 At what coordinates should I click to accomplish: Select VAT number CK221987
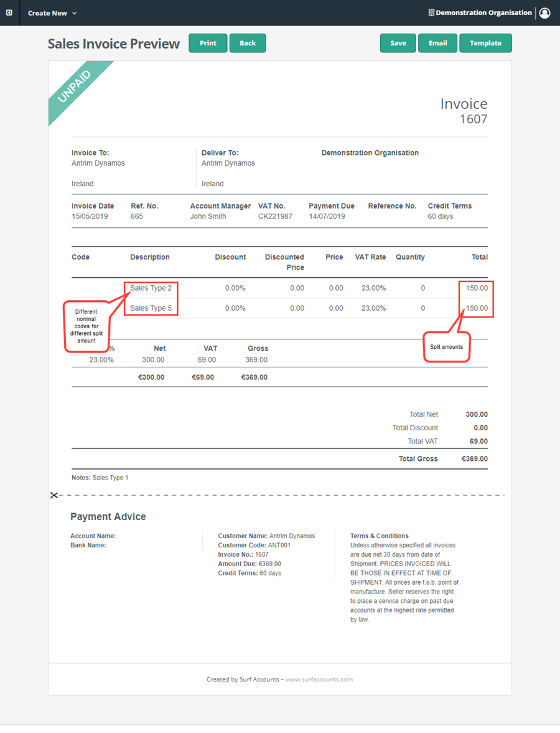tap(275, 217)
